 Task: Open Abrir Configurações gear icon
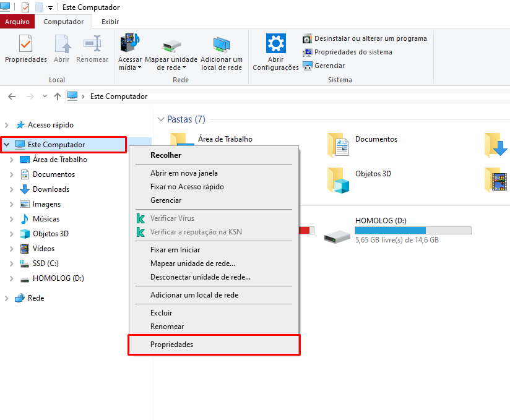click(x=275, y=45)
